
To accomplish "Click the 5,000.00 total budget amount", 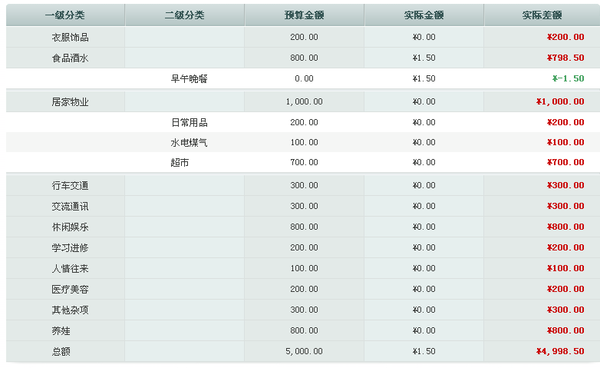I will [304, 351].
